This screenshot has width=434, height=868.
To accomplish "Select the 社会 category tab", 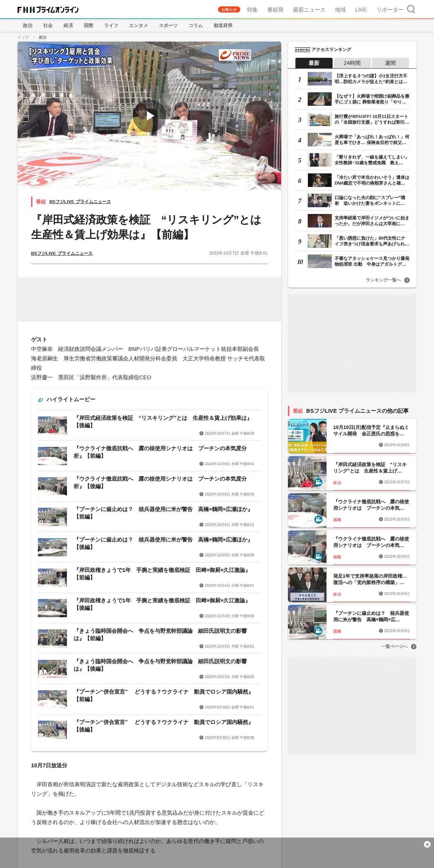I will (48, 25).
